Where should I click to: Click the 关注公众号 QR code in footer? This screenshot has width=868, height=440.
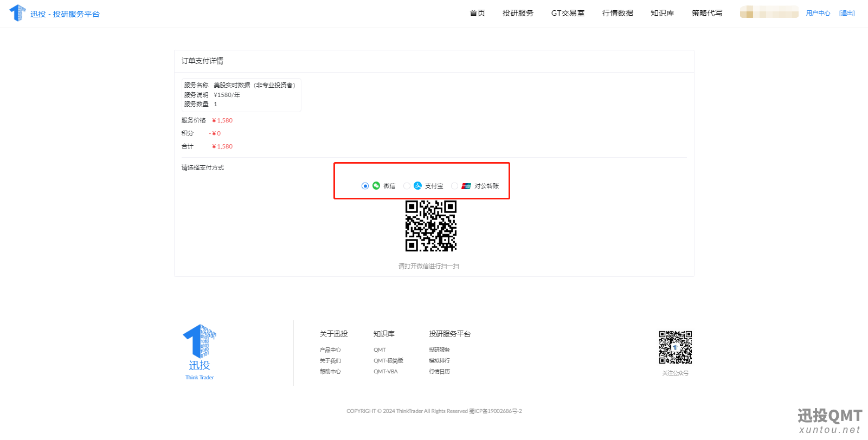[676, 347]
